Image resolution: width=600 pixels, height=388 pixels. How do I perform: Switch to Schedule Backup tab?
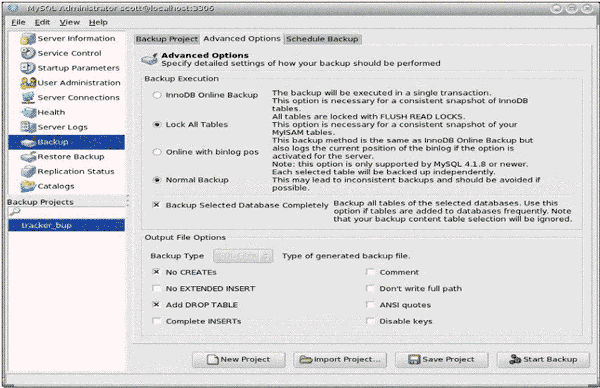[322, 39]
